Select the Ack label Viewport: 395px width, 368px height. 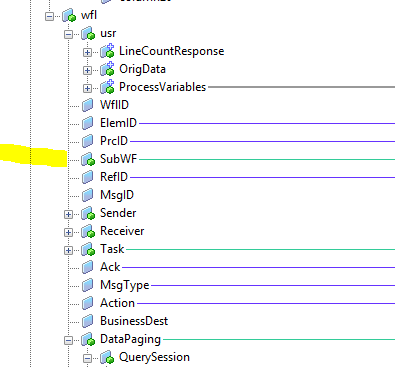click(110, 267)
